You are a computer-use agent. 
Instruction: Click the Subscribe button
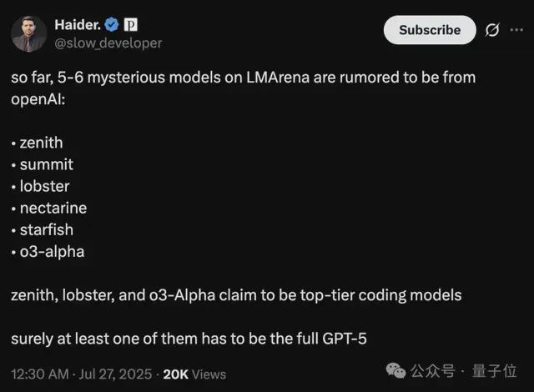[x=430, y=30]
